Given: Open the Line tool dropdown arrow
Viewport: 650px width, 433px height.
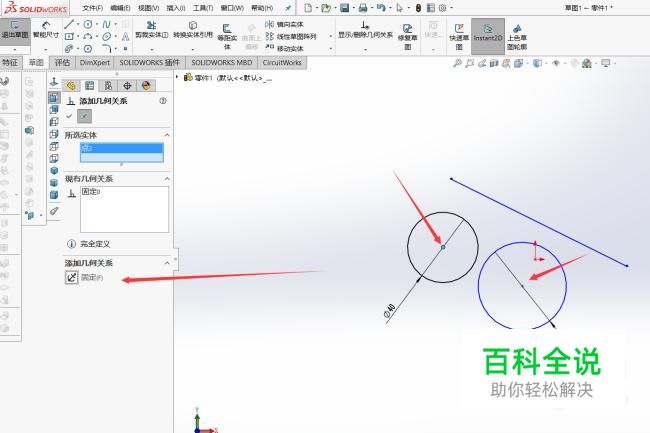Looking at the screenshot, I should coord(78,24).
